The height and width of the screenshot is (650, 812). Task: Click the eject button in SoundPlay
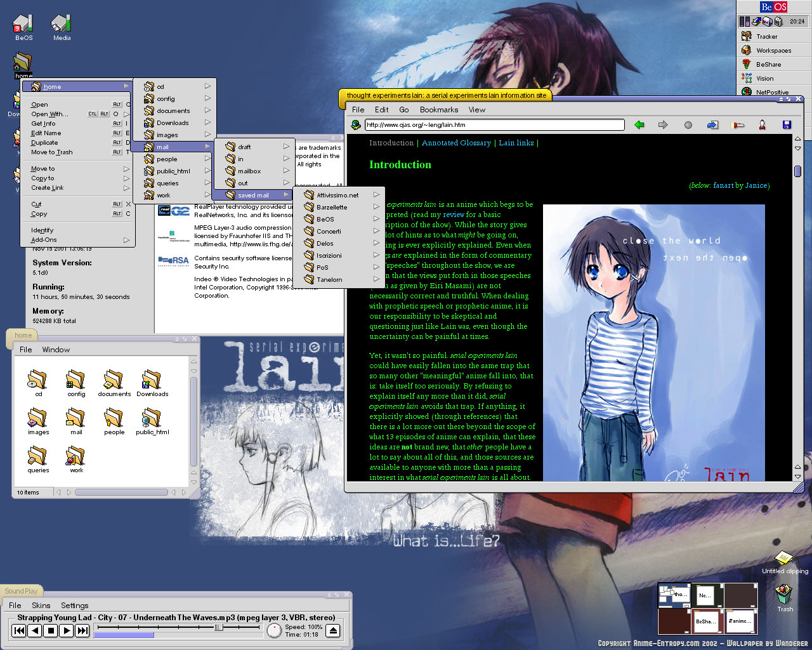[333, 630]
